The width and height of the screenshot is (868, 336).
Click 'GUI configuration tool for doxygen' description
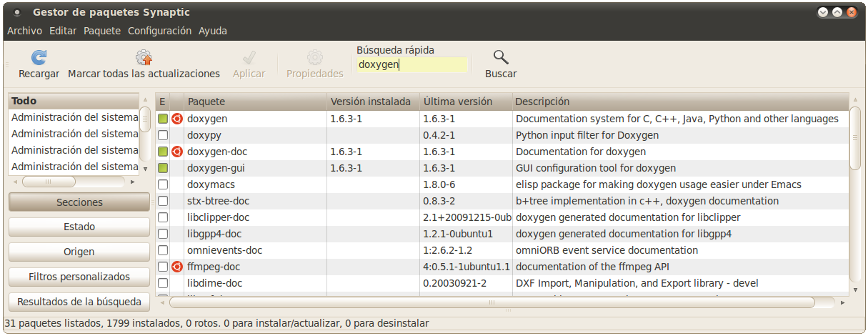[x=596, y=168]
